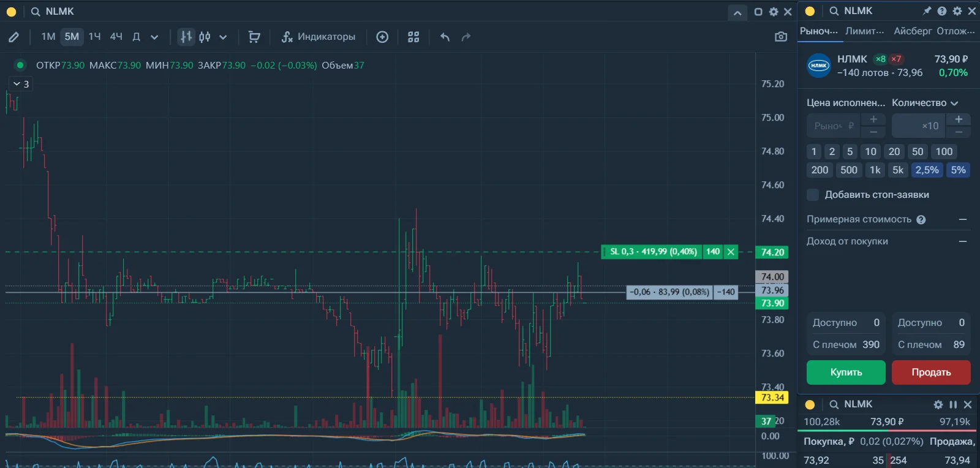This screenshot has height=468, width=980.
Task: Redo the chart action
Action: tap(466, 37)
